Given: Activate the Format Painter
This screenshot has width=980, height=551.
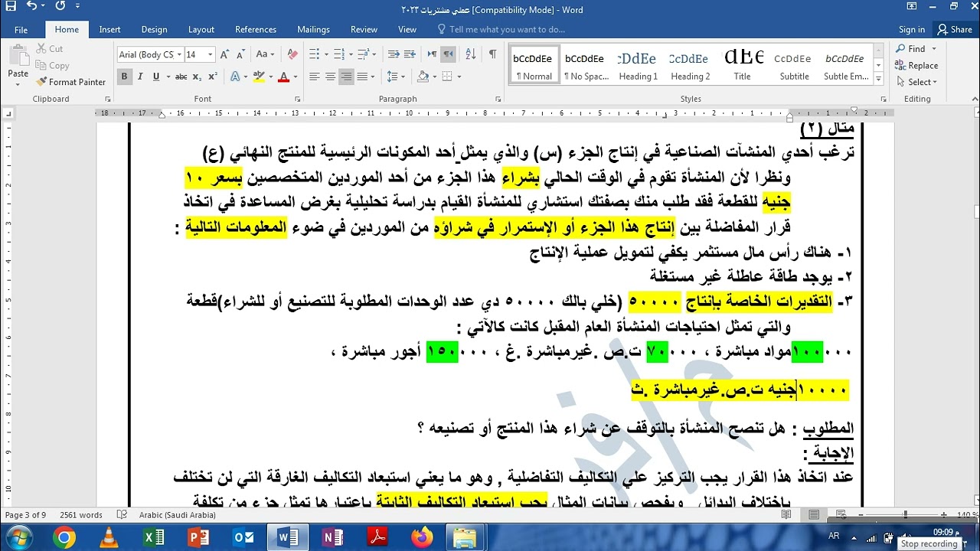Looking at the screenshot, I should (70, 82).
